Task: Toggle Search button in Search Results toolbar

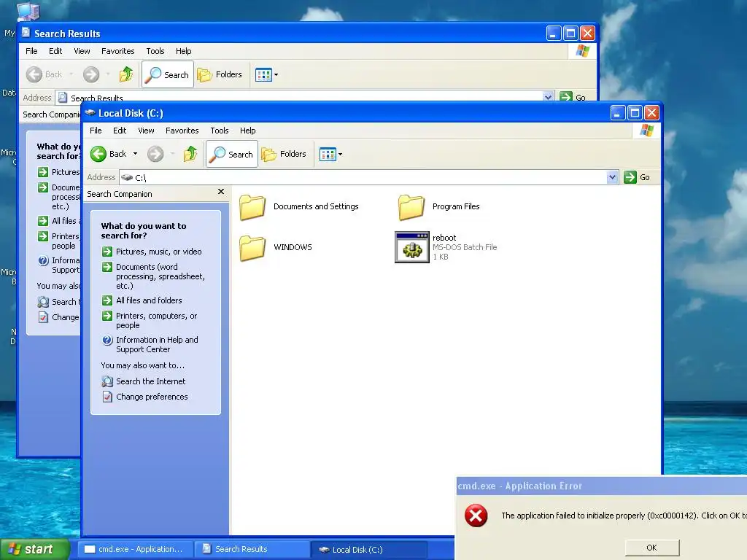Action: tap(168, 74)
